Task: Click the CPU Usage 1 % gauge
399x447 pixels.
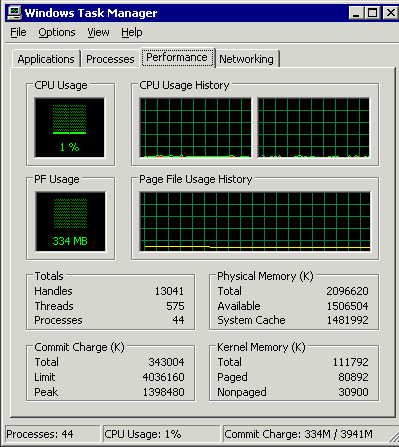Action: pyautogui.click(x=70, y=128)
